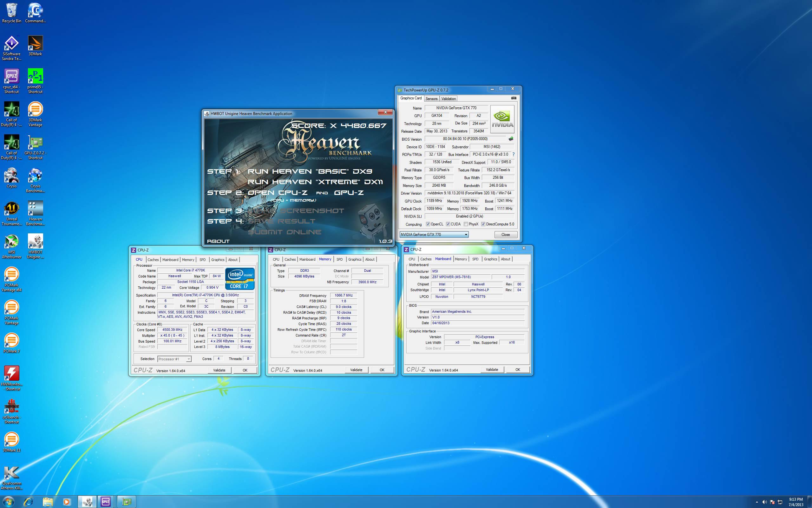Enable the PhysX checkbox in GPU-Z
This screenshot has height=508, width=812.
click(466, 224)
